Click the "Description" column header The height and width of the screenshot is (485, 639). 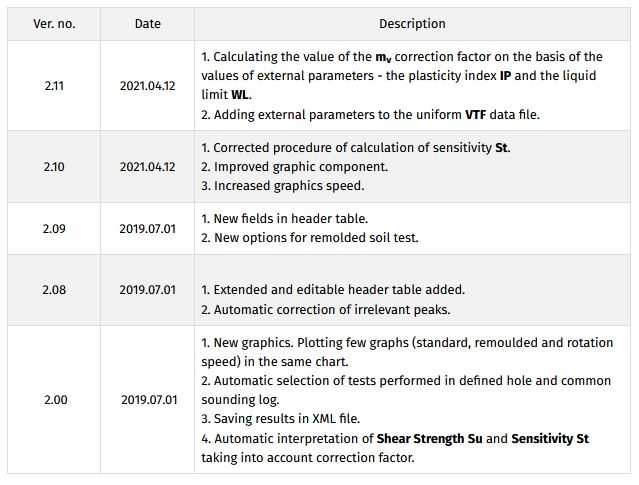412,24
